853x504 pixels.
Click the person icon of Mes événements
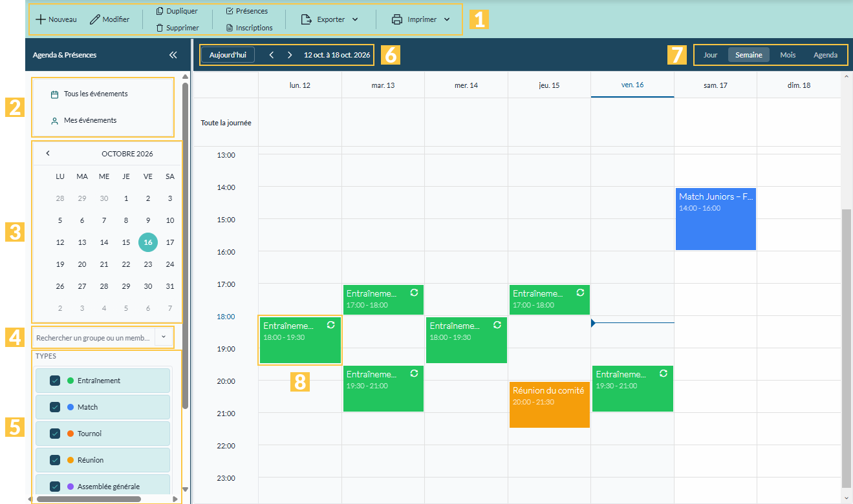click(55, 121)
